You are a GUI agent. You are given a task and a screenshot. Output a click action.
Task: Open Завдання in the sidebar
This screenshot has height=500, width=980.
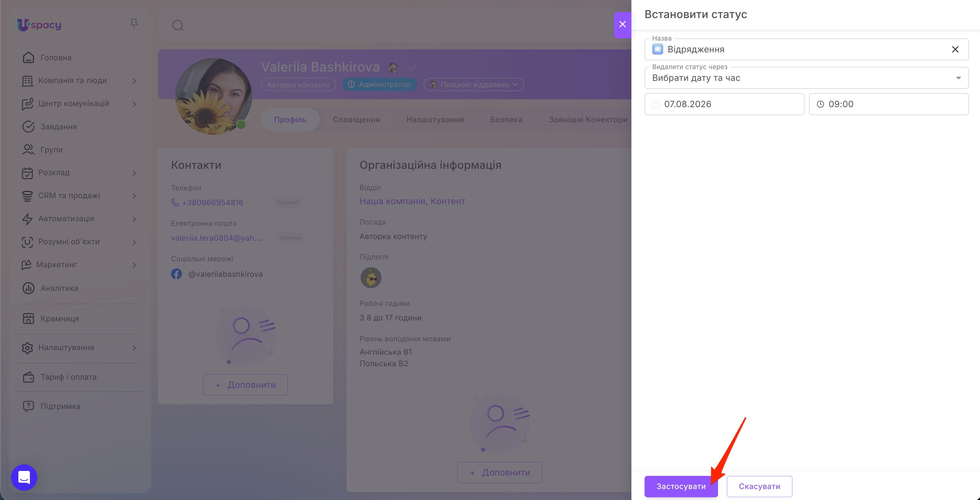tap(59, 127)
